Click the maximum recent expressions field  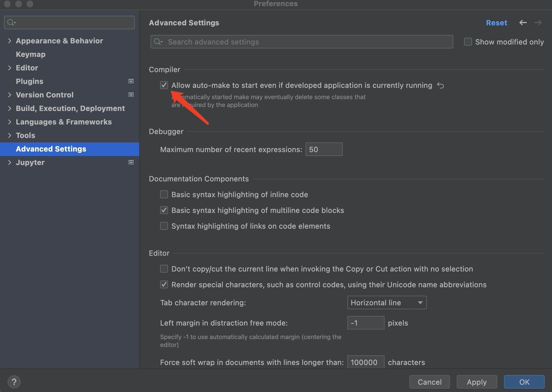(324, 149)
